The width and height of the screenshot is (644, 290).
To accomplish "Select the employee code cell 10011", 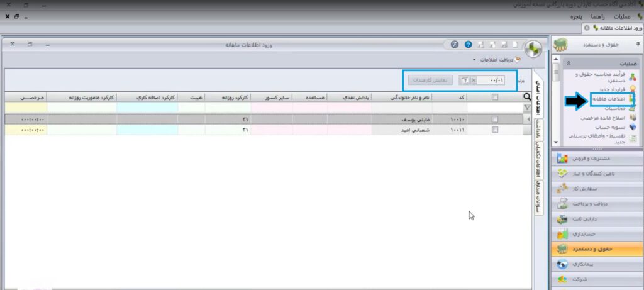I will point(450,130).
